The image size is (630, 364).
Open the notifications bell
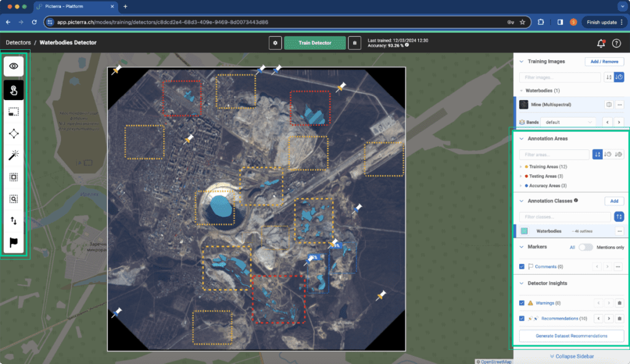601,43
